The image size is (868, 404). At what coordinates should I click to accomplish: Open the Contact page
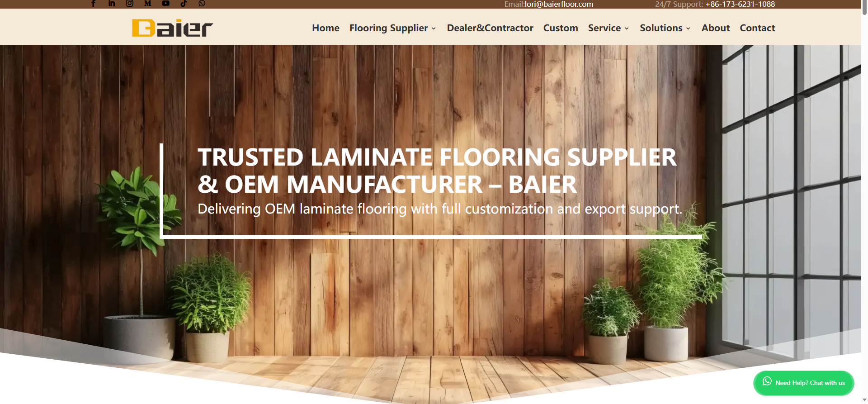[757, 28]
